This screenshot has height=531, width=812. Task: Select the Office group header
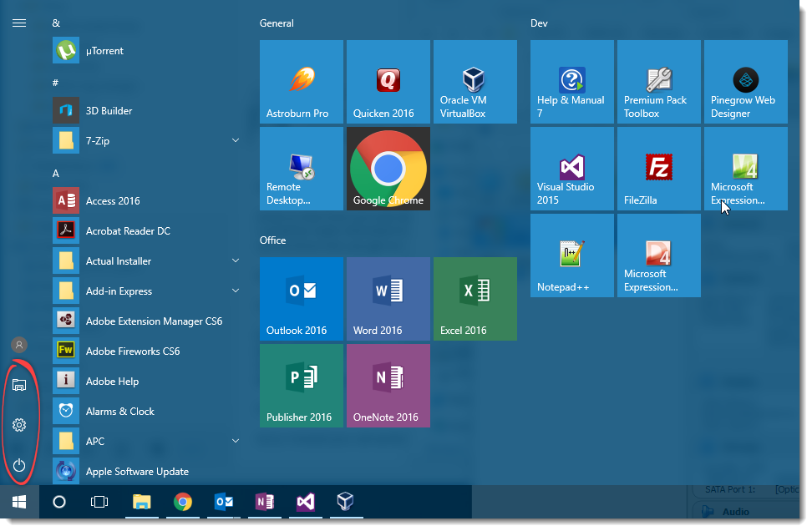tap(272, 240)
